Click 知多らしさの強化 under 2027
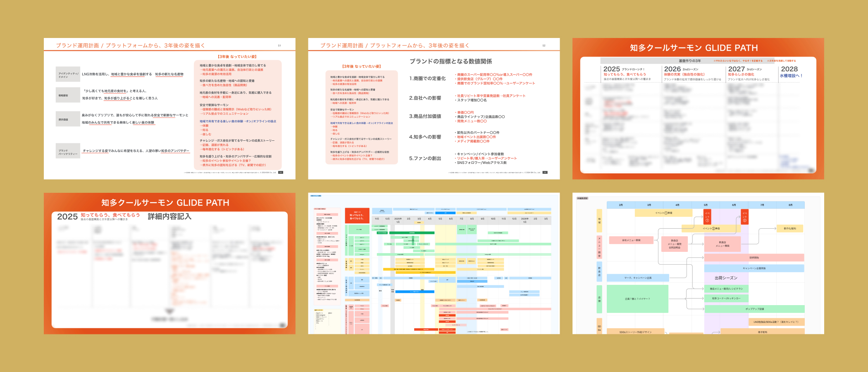Image resolution: width=868 pixels, height=372 pixels. pos(741,74)
